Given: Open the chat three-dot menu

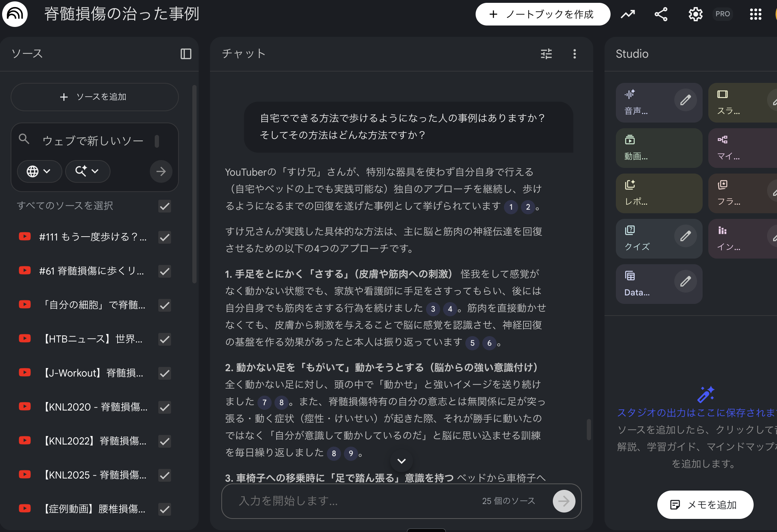Looking at the screenshot, I should click(574, 54).
